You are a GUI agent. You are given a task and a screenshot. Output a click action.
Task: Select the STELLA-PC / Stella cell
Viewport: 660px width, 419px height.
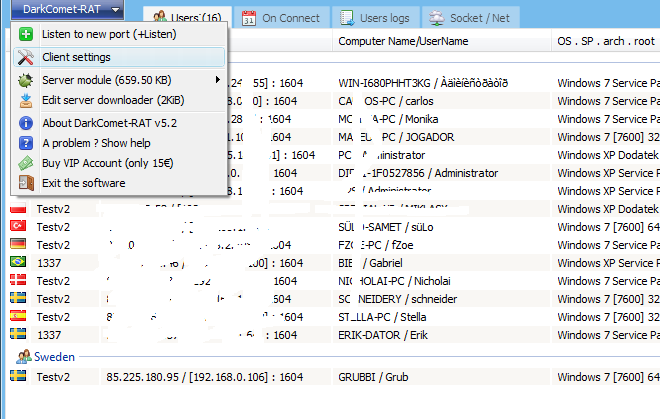[382, 317]
